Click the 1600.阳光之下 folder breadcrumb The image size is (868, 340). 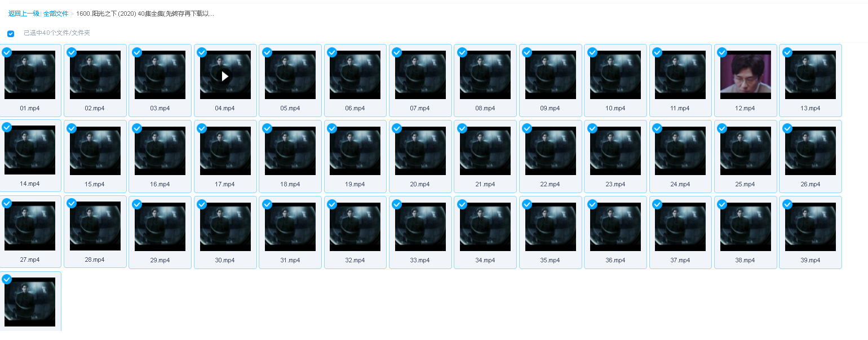pyautogui.click(x=145, y=14)
